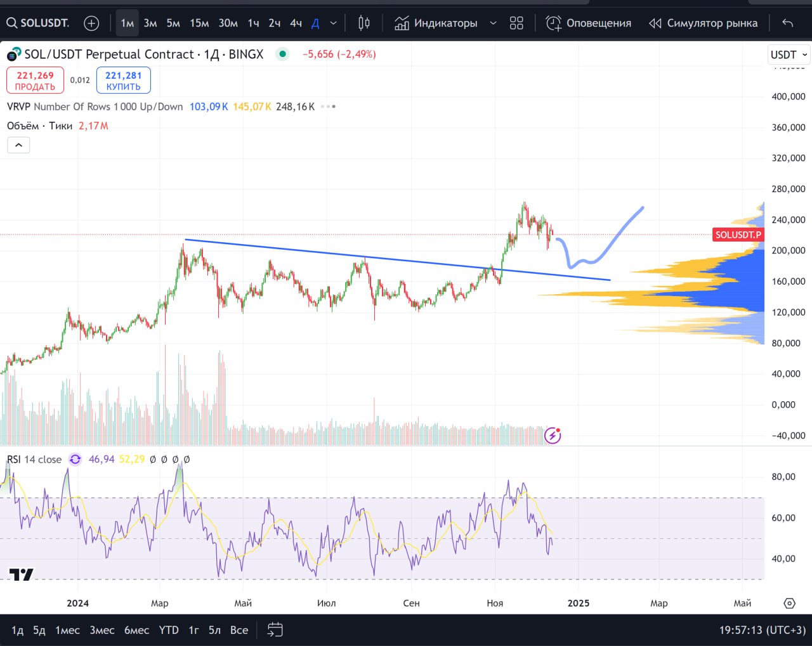Open the candlestick chart type selector
The width and height of the screenshot is (812, 646).
[364, 23]
